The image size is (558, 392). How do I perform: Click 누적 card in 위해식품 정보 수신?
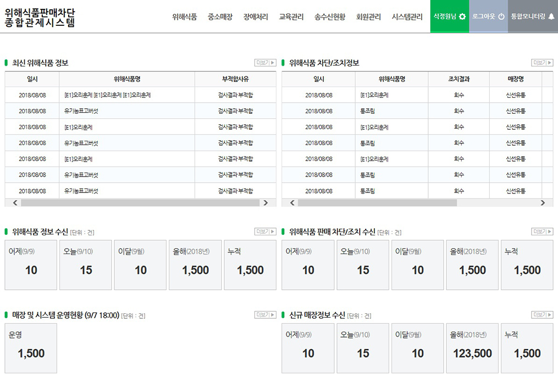point(250,264)
